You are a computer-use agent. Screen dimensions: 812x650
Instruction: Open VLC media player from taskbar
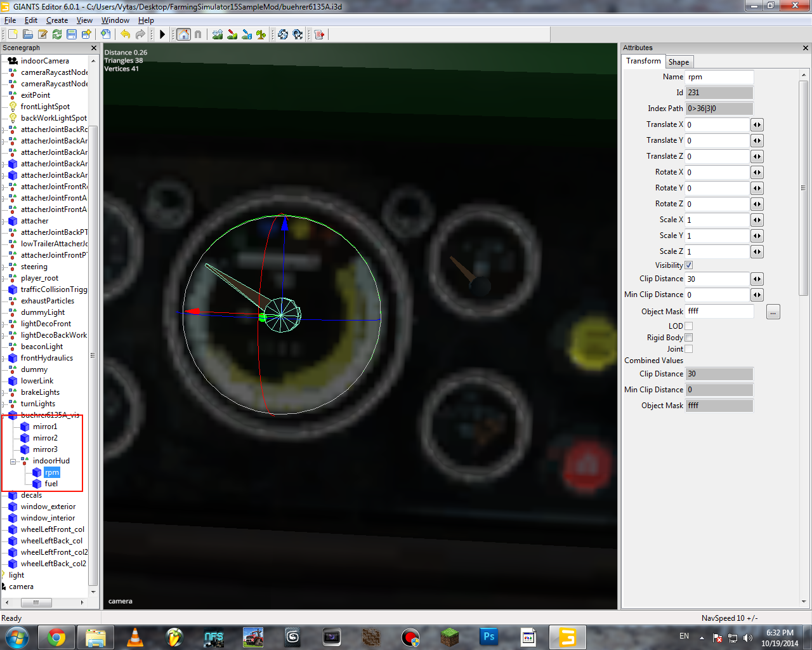(134, 637)
